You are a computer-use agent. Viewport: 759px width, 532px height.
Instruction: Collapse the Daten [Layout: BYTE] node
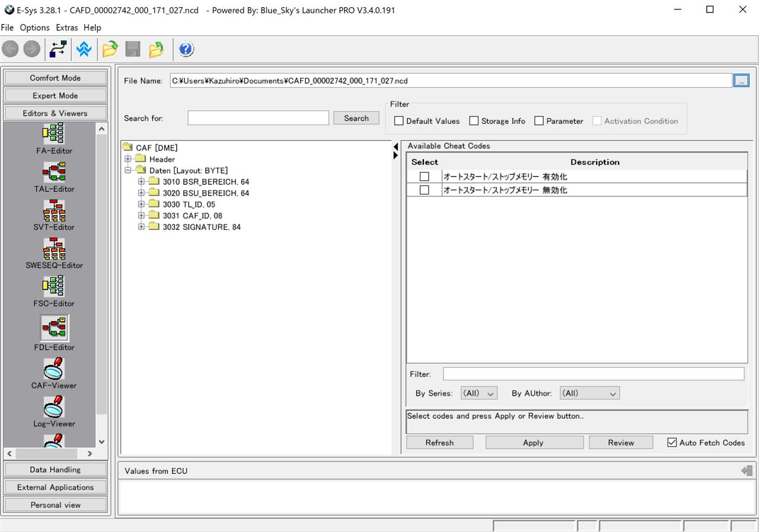pyautogui.click(x=127, y=170)
